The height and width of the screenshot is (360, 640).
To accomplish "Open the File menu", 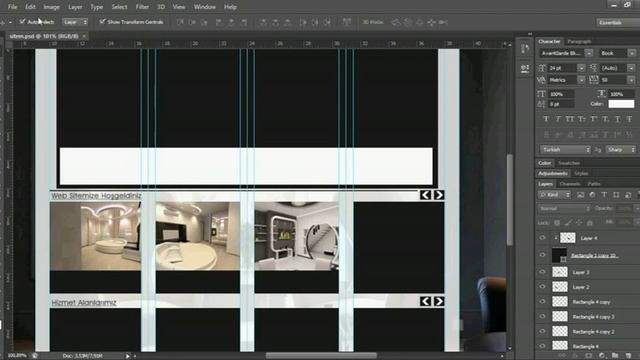I will tap(12, 7).
